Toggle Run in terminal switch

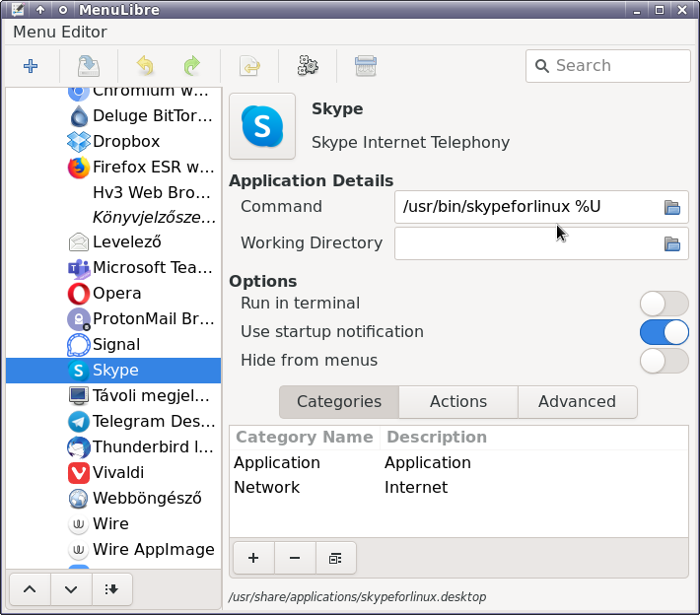click(664, 304)
